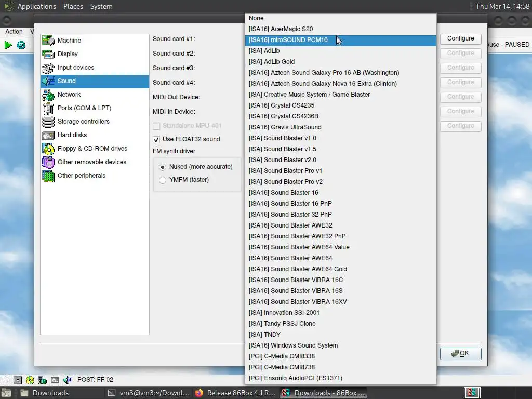Click the floppy disk status bar icon
The height and width of the screenshot is (399, 532).
click(x=5, y=380)
